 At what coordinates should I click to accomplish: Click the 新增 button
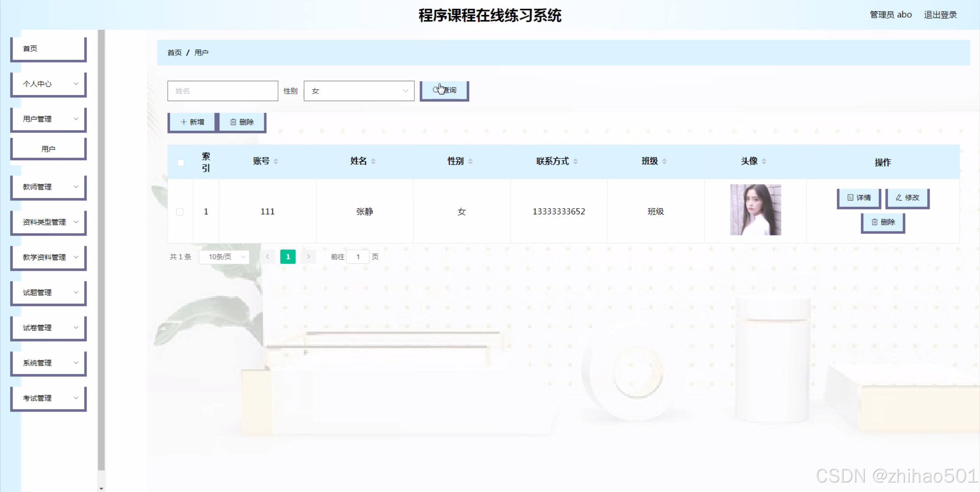192,122
